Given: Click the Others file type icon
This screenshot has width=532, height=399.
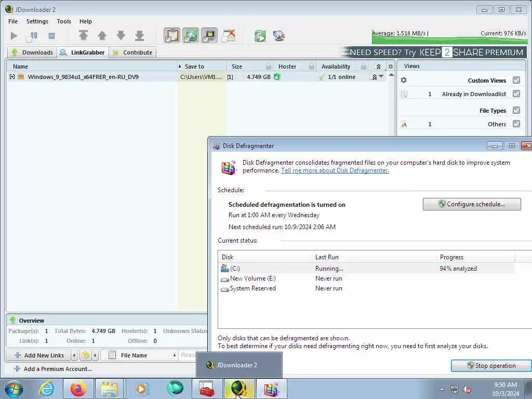Looking at the screenshot, I should (404, 124).
